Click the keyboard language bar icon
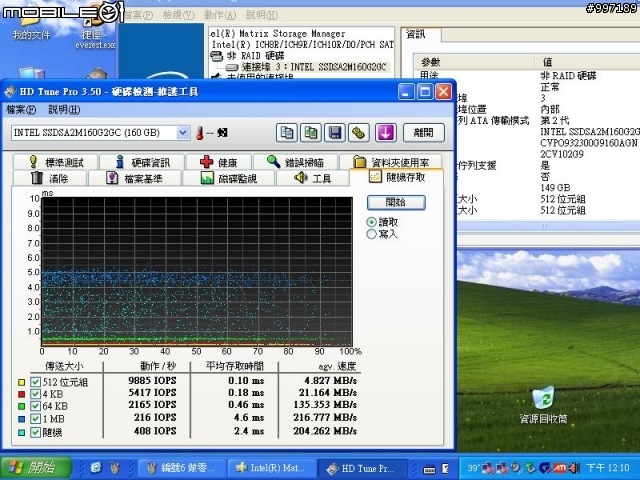640x480 pixels. coord(429,469)
